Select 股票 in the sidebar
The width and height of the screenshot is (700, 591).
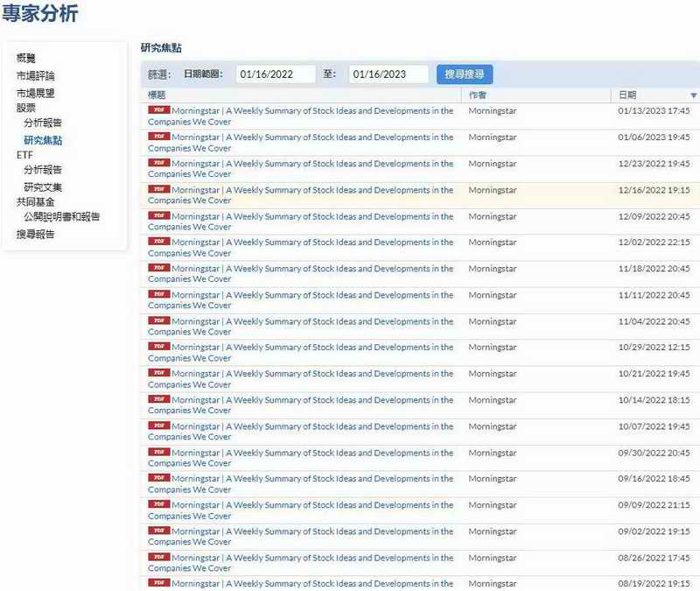[26, 108]
